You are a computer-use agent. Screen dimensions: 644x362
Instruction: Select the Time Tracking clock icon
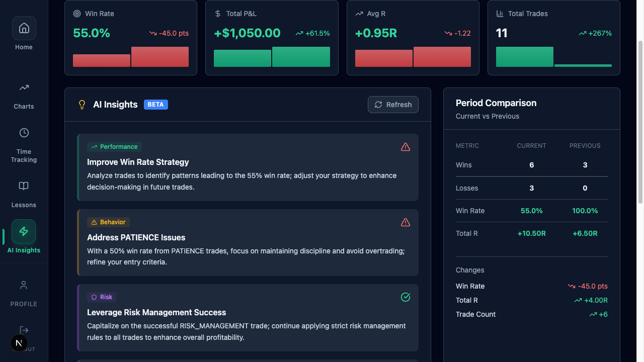(24, 133)
